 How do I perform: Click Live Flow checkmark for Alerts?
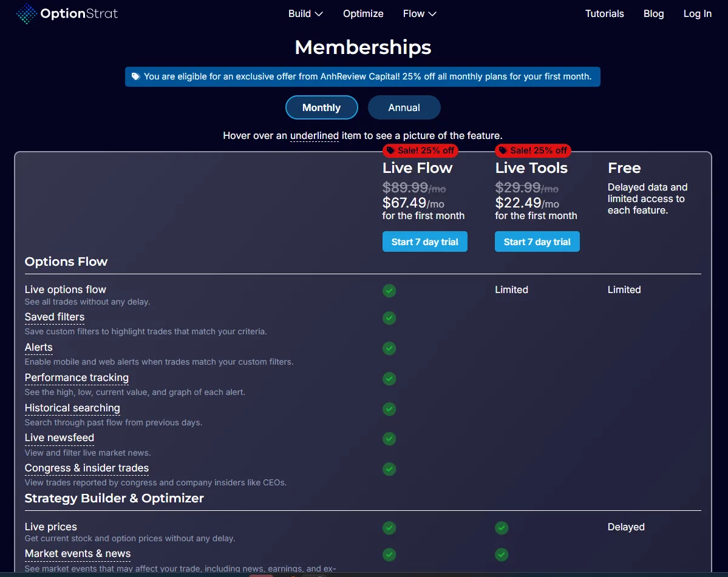click(x=389, y=348)
